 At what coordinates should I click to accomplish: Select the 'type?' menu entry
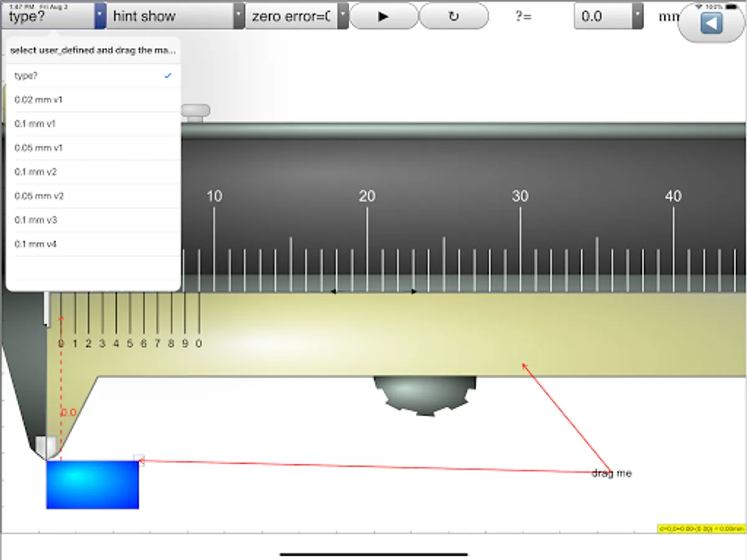pos(93,76)
